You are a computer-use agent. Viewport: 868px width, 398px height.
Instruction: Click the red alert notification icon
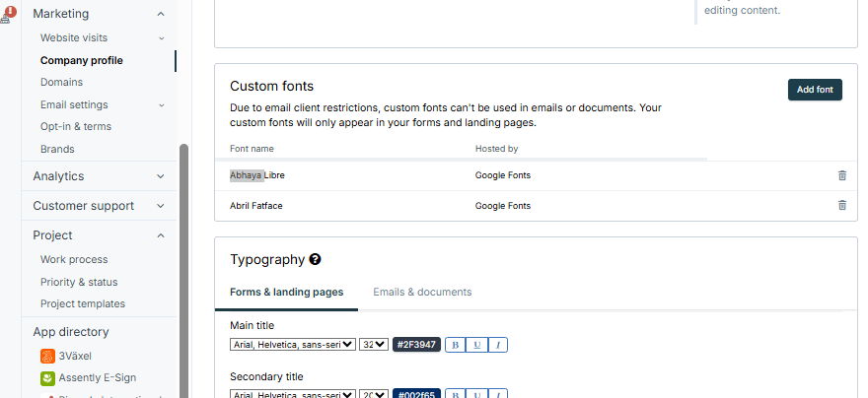(10, 12)
